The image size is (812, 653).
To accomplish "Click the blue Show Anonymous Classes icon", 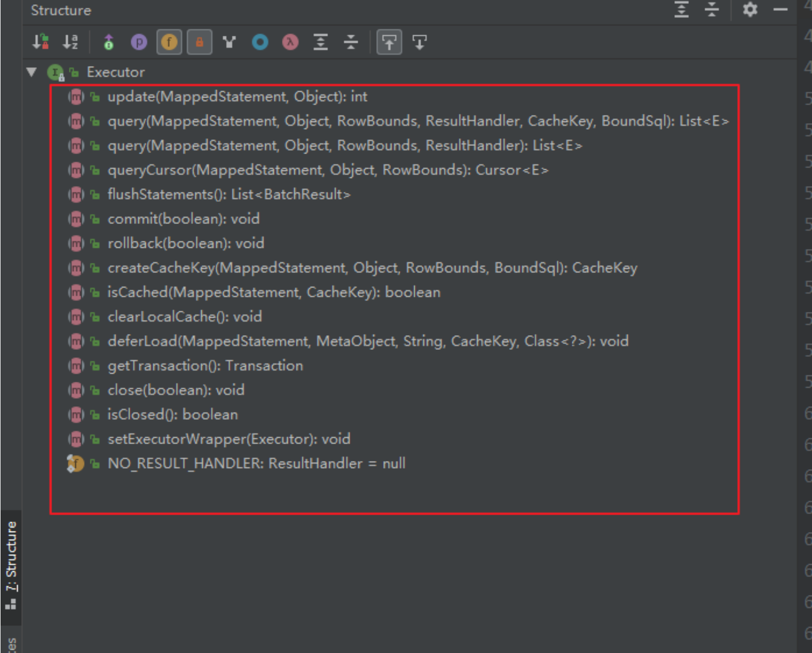I will pyautogui.click(x=260, y=42).
